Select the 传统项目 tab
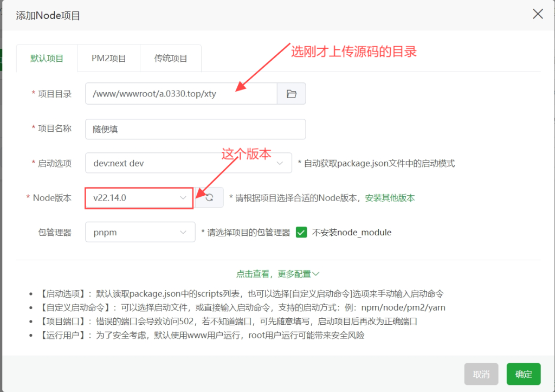This screenshot has height=392, width=555. point(171,59)
